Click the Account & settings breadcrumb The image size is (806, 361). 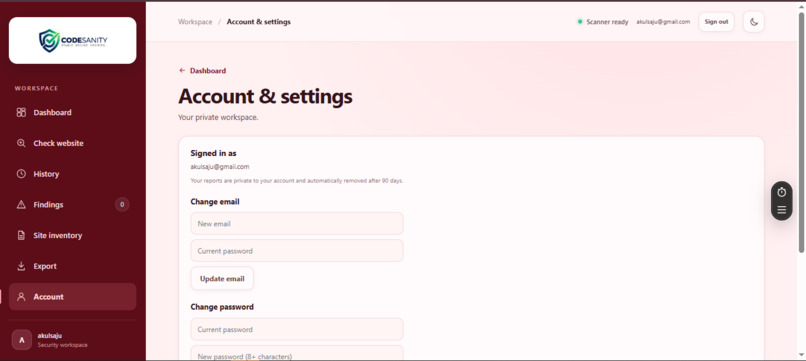click(259, 22)
